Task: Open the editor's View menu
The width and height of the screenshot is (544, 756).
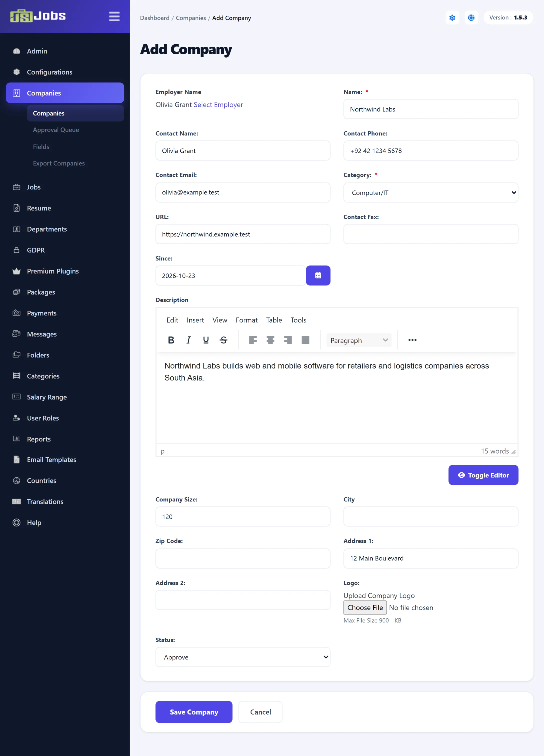Action: point(220,320)
